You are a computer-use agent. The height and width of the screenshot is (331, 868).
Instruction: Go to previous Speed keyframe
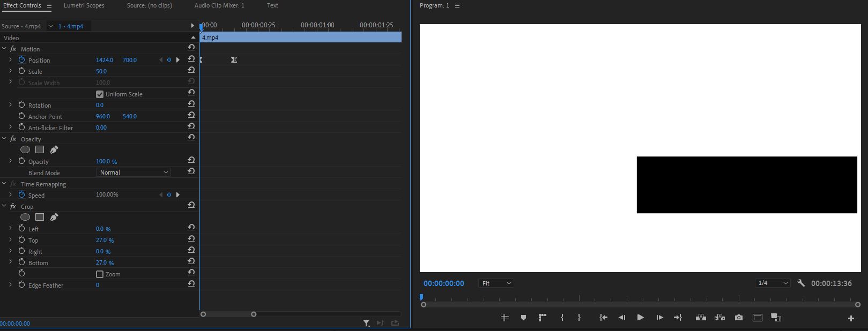click(160, 195)
